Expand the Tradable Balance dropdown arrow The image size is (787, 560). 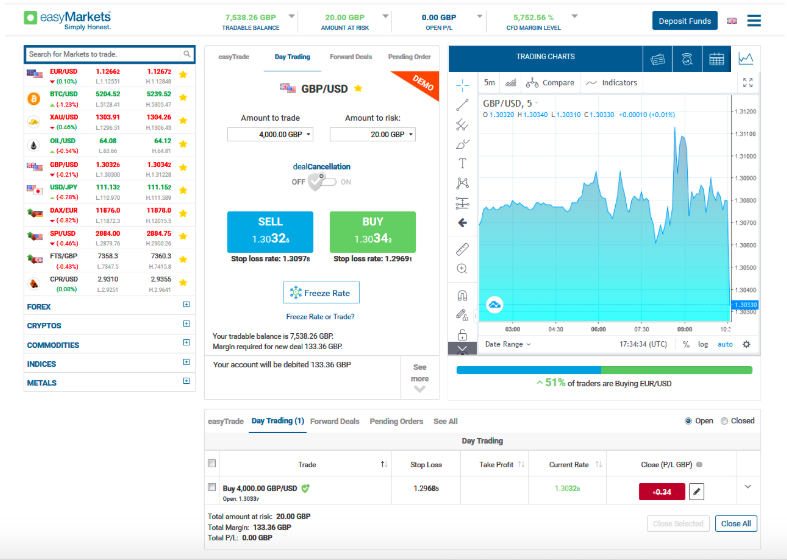pos(292,17)
